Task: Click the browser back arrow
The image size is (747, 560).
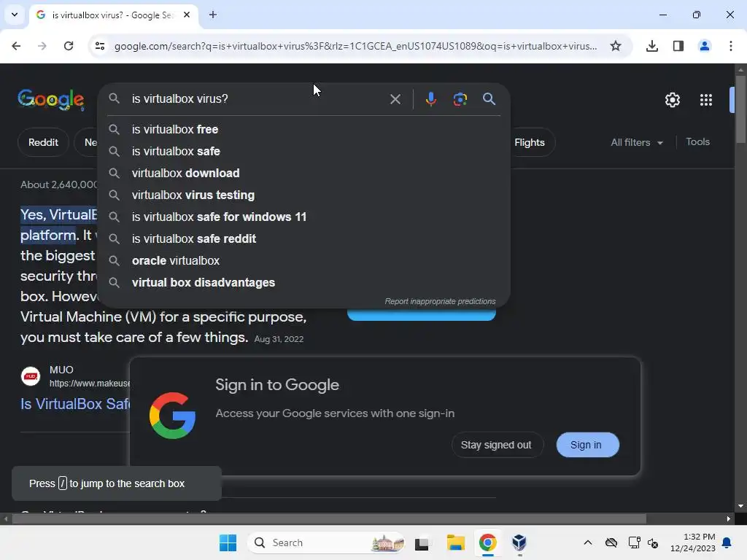Action: (16, 46)
